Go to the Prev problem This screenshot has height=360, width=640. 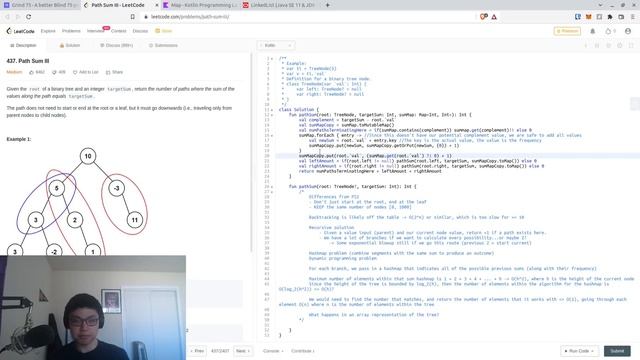198,351
